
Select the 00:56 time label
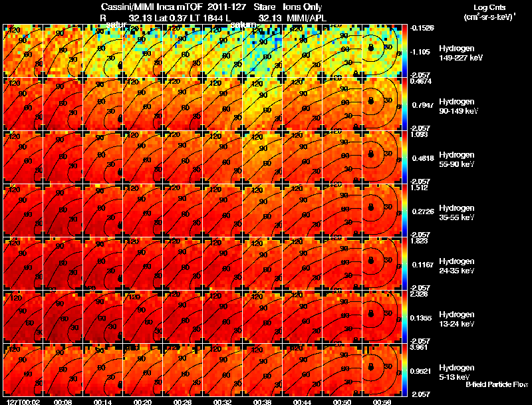coord(382,402)
